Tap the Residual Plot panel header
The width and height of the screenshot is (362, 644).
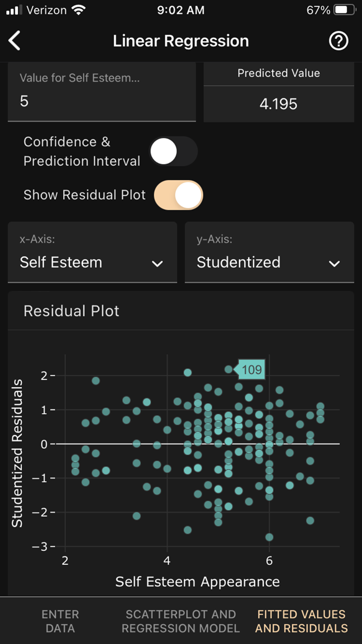pos(71,311)
